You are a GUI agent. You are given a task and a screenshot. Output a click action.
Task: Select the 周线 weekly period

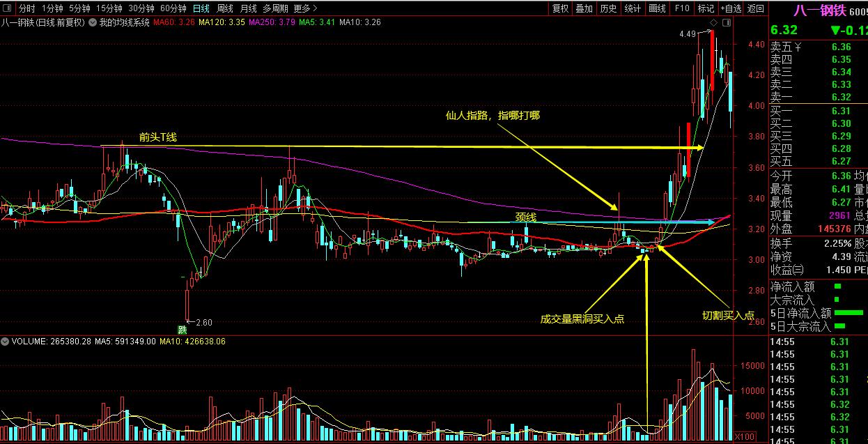pos(225,8)
